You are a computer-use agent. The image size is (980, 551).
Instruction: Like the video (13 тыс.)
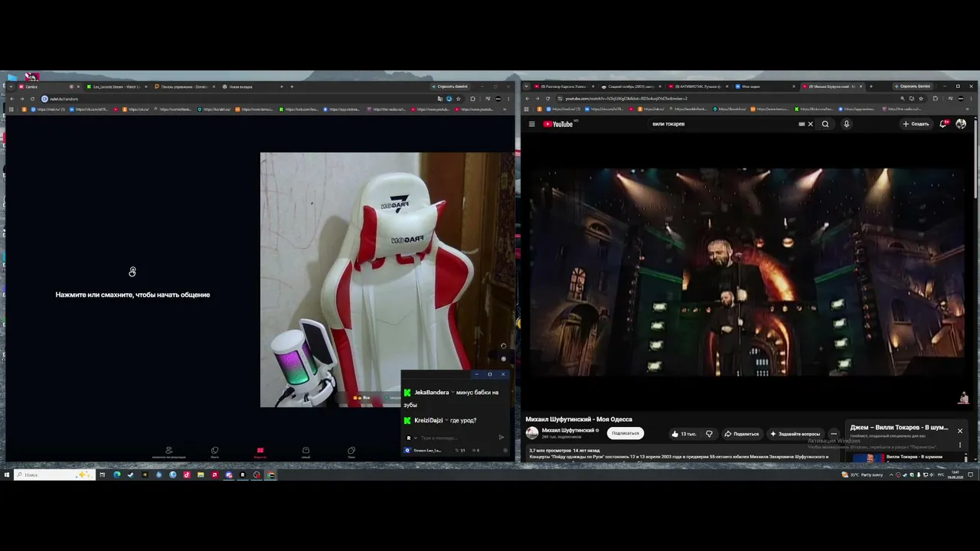coord(684,434)
